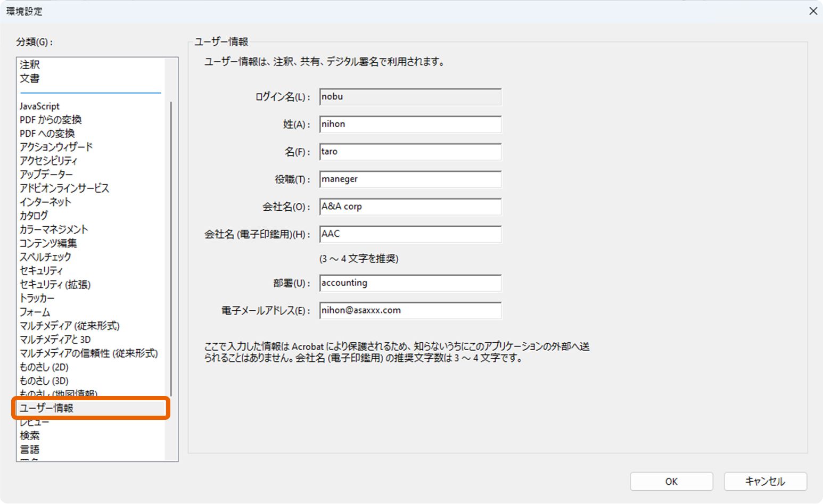Click the OK button
Screen dimensions: 823x504
click(671, 481)
